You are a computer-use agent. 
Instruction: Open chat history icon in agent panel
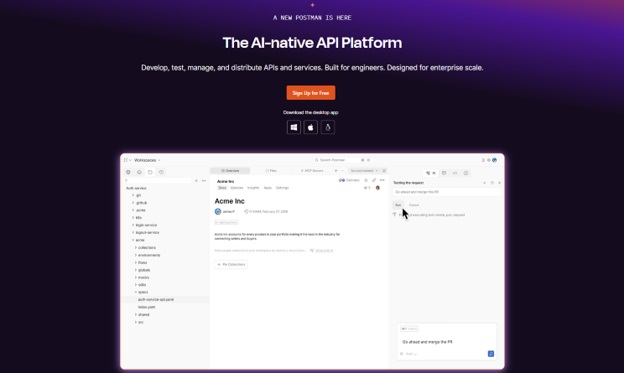point(492,183)
